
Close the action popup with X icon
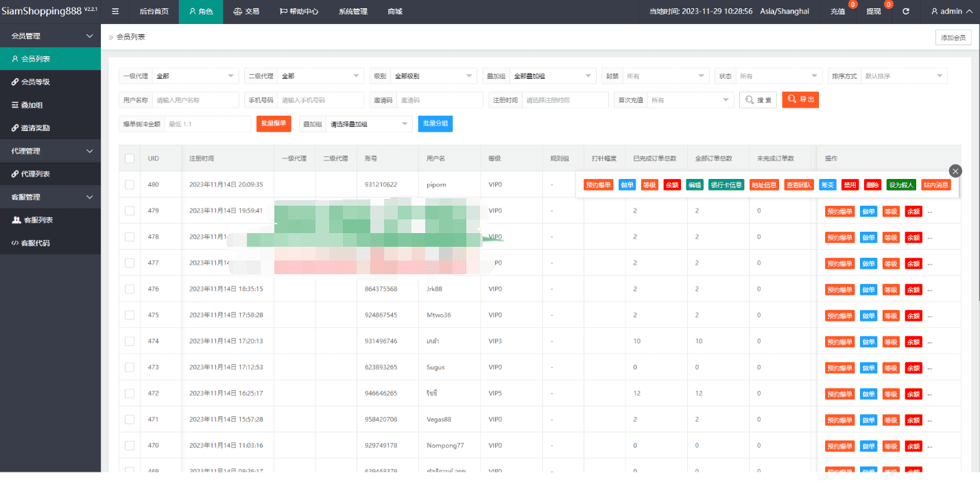click(x=955, y=171)
